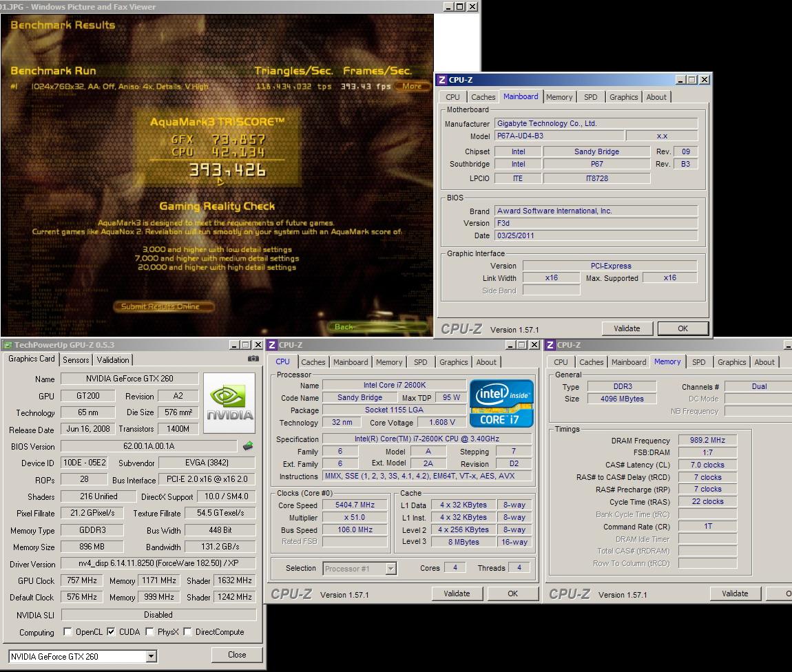Click the BIOS Version field 62.00.1A.00.1A

pyautogui.click(x=149, y=446)
